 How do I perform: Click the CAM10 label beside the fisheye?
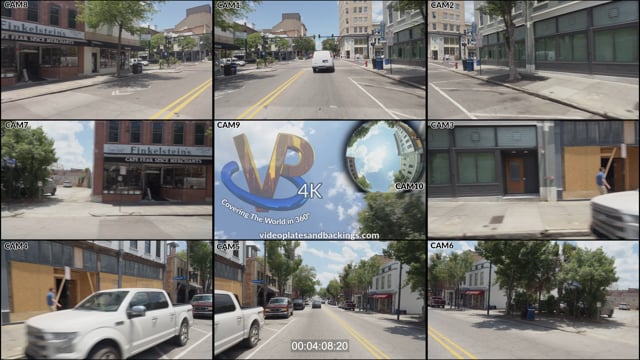(409, 187)
